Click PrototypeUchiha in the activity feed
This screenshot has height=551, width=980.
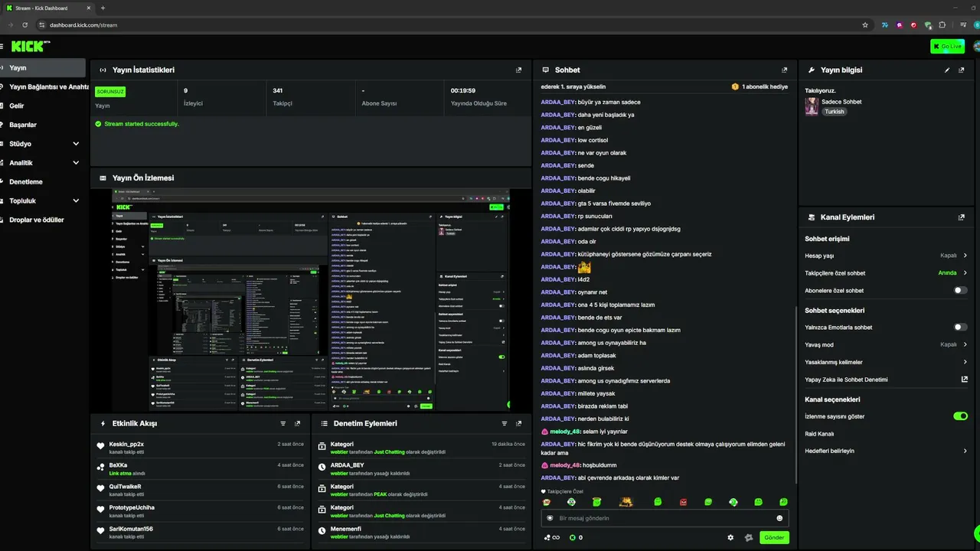pyautogui.click(x=132, y=507)
